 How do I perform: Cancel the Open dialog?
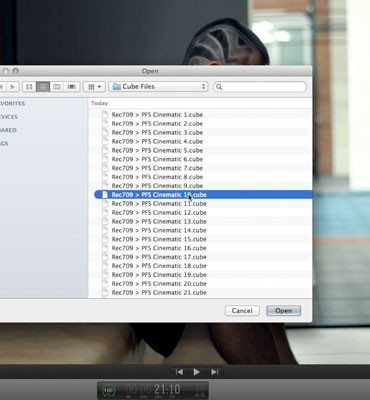pos(242,311)
